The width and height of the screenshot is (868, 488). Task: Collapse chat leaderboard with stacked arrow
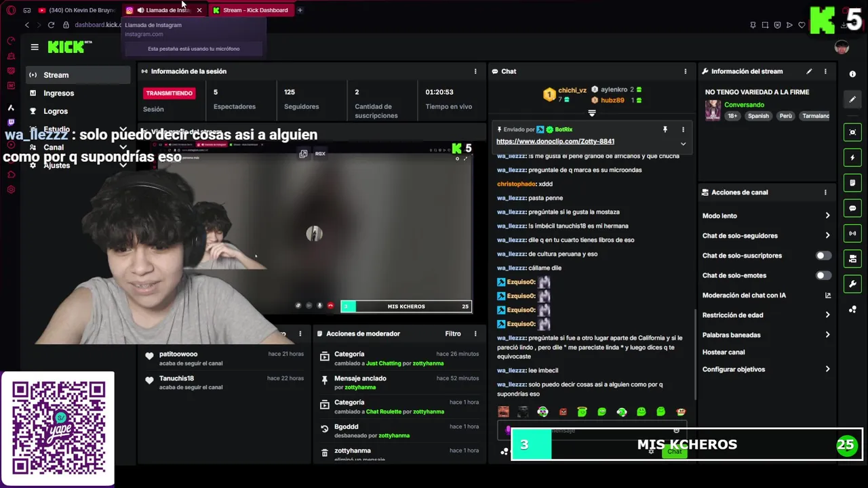click(591, 113)
